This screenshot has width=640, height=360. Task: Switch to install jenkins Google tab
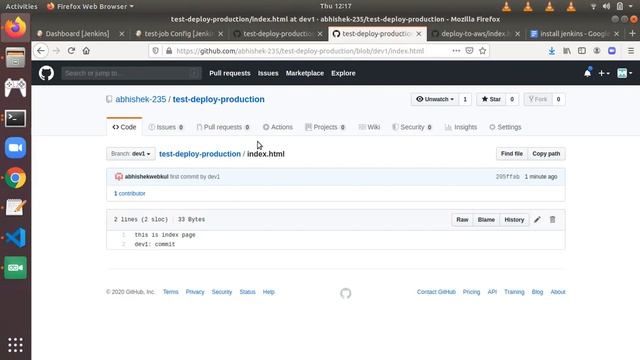point(574,33)
